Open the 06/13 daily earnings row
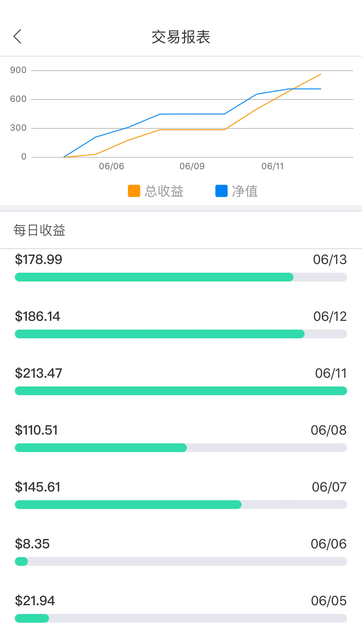Screen dimensions: 362x644 pos(181,267)
